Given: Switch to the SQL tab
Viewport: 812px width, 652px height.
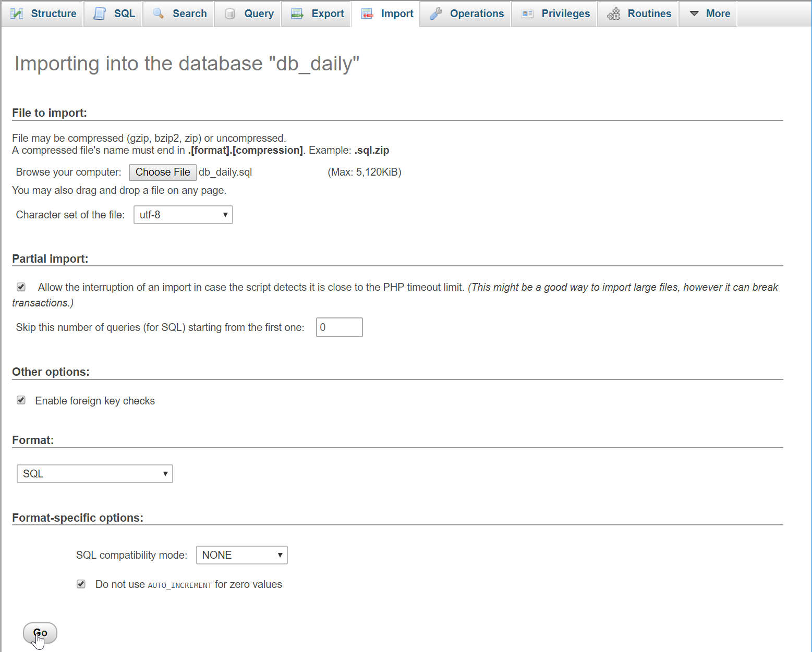Looking at the screenshot, I should (x=114, y=14).
